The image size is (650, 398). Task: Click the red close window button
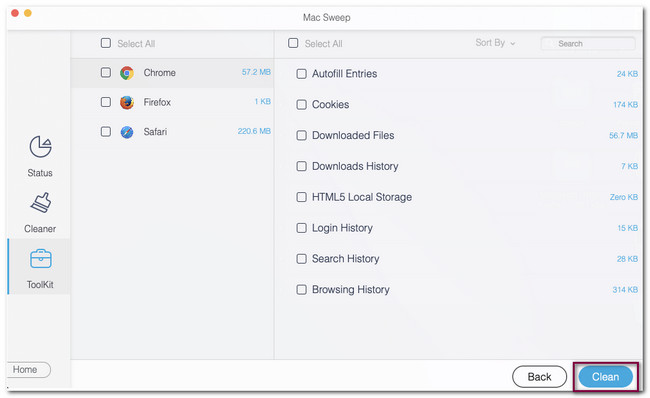(15, 13)
